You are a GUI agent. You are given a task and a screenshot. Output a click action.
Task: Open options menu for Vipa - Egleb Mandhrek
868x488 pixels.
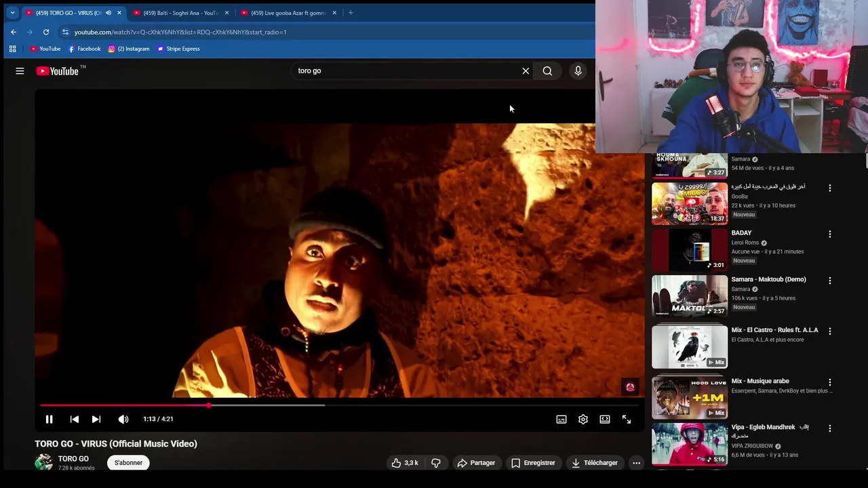pos(829,428)
